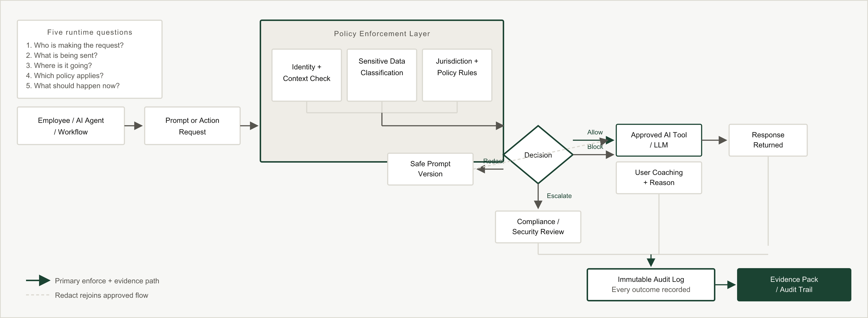This screenshot has height=318, width=868.
Task: Select the Employee / AI Agent / Workflow box
Action: [x=71, y=126]
